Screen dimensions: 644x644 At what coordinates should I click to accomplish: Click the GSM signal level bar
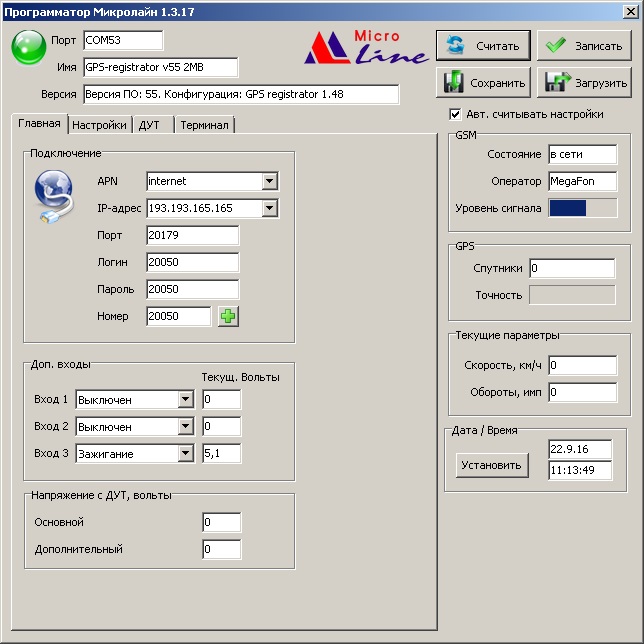tap(581, 208)
